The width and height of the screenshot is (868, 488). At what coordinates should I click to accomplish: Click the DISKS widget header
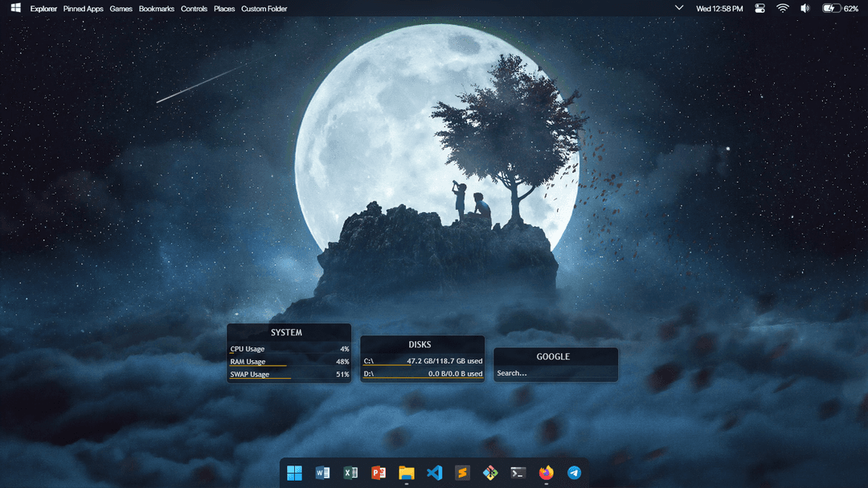click(x=420, y=345)
